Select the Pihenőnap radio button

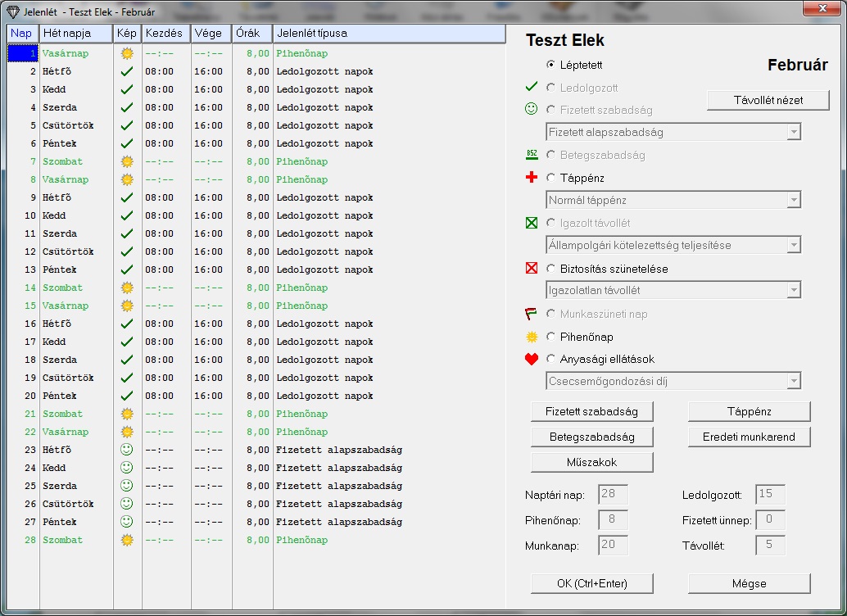pos(550,337)
